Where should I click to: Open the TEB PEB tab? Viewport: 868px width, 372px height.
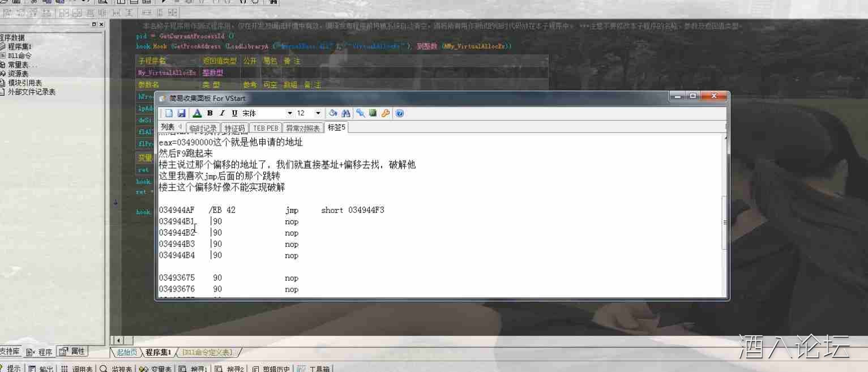(266, 128)
